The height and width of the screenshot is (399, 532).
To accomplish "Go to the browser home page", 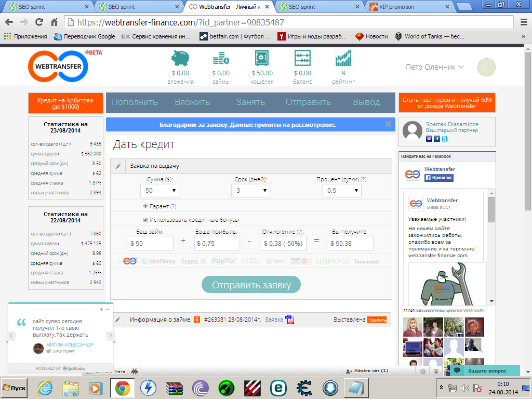I will [54, 22].
